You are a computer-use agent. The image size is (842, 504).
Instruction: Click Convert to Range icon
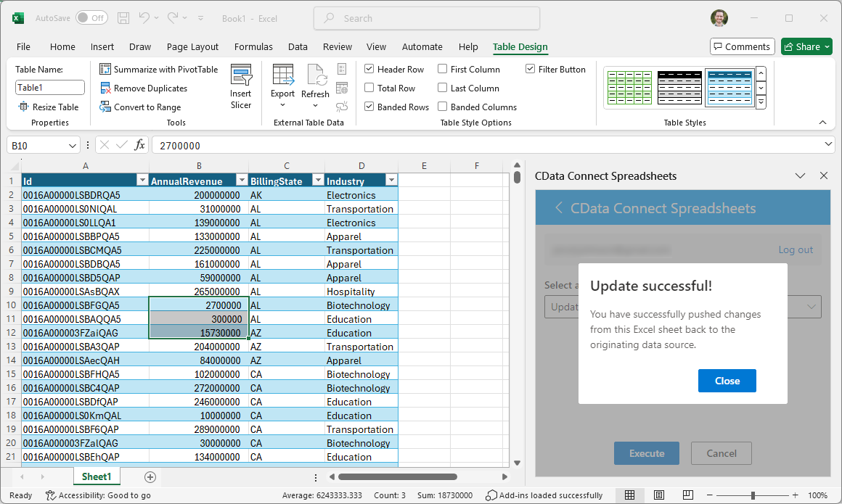click(105, 107)
